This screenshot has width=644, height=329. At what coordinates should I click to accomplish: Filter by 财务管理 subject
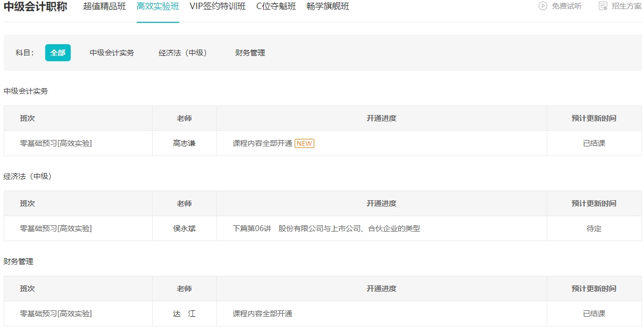click(250, 53)
